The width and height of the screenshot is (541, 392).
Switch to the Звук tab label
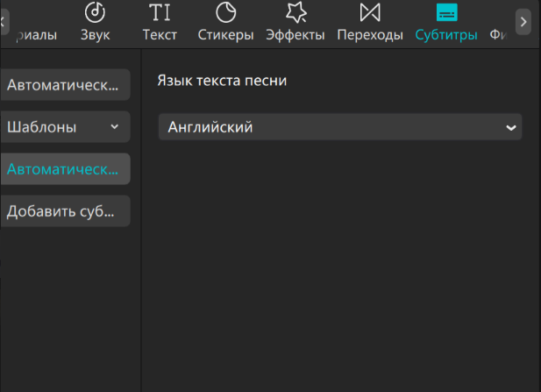tap(96, 35)
